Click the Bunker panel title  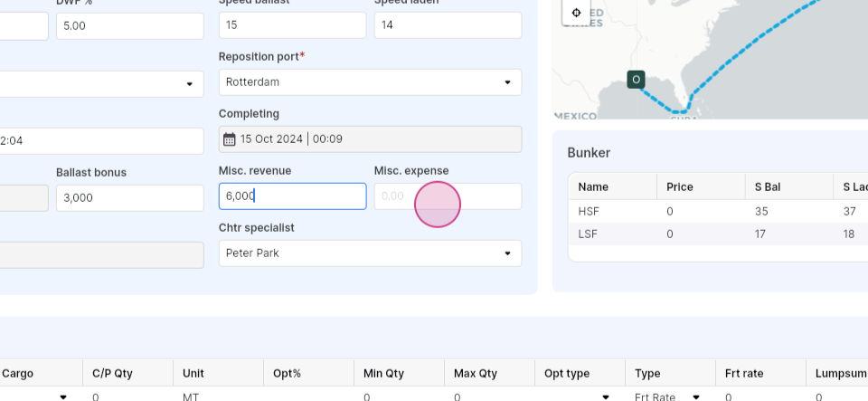pyautogui.click(x=589, y=153)
